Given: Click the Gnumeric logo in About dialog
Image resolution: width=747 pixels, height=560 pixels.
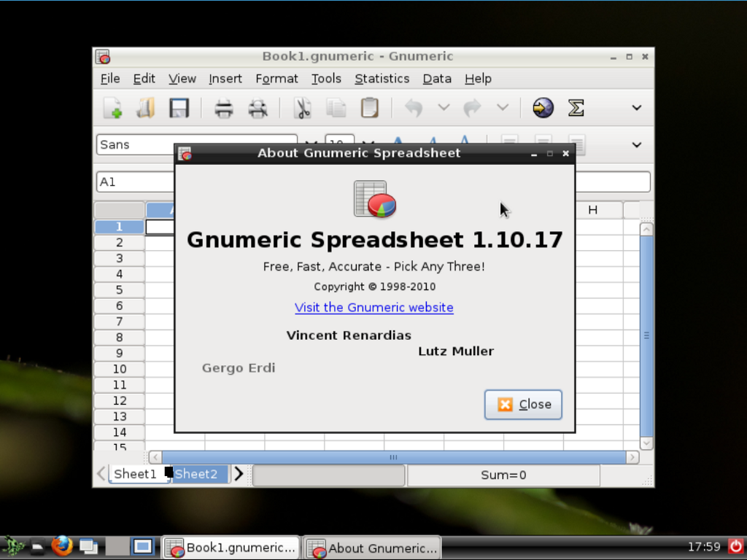Looking at the screenshot, I should pyautogui.click(x=375, y=199).
